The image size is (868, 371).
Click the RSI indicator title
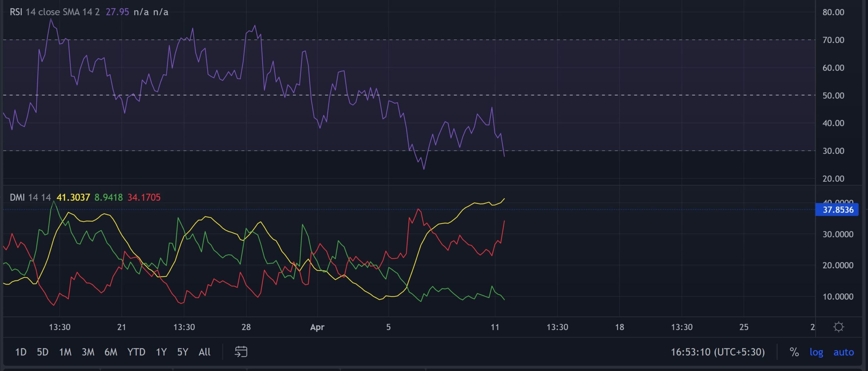coord(16,12)
